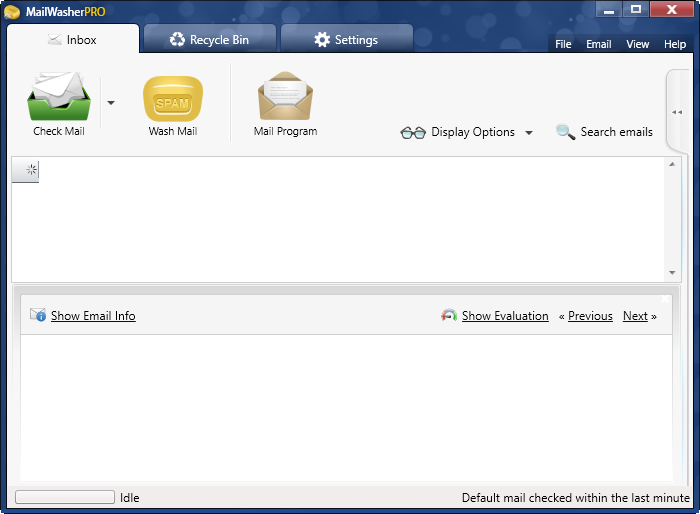Image resolution: width=700 pixels, height=514 pixels.
Task: Expand the Display Options dropdown arrow
Action: (x=529, y=133)
